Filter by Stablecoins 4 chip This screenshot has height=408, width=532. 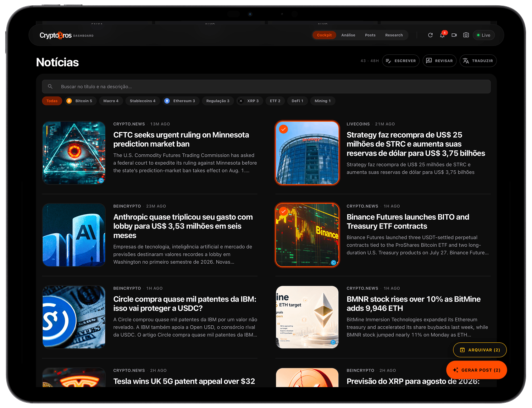click(x=143, y=101)
